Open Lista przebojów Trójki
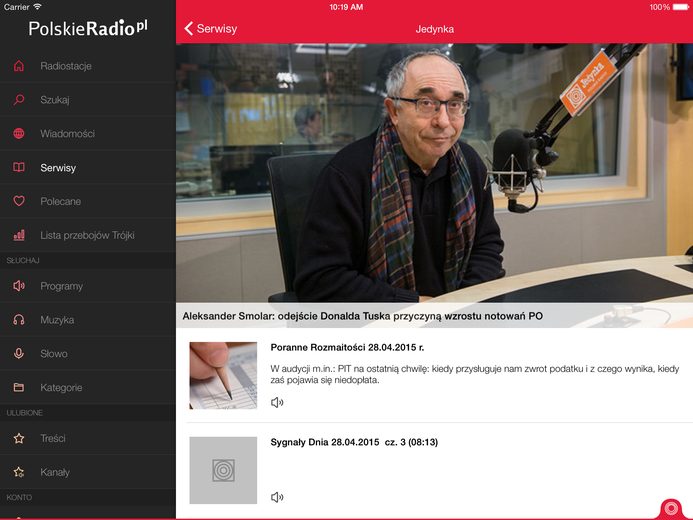 pos(88,235)
